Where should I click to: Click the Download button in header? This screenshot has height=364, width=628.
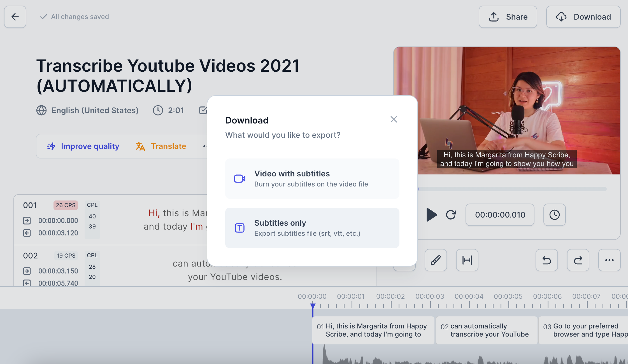pyautogui.click(x=583, y=17)
